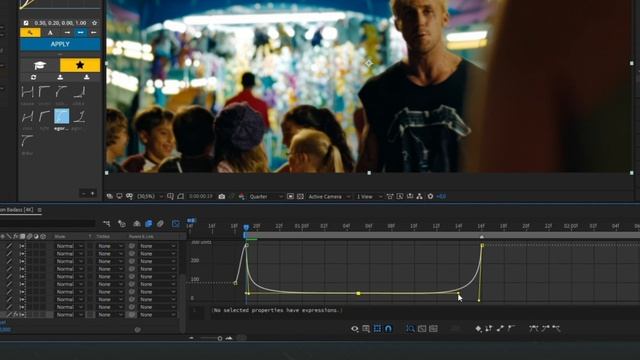Click the timeline vertical scrollbar
The image size is (640, 360).
tap(182, 302)
